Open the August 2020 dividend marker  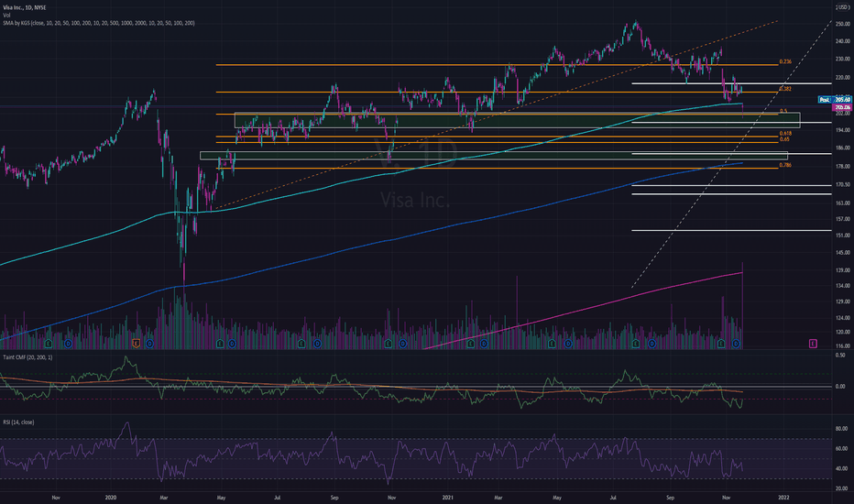click(317, 344)
